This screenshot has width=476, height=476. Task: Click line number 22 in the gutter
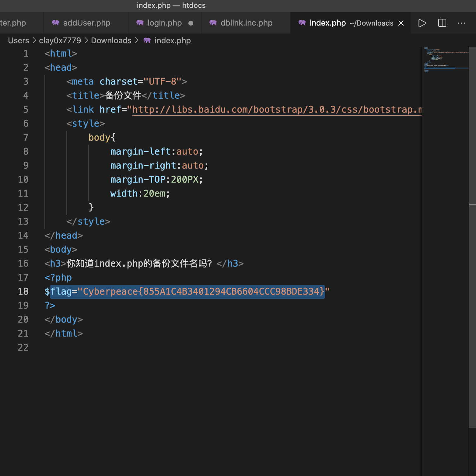pos(23,347)
